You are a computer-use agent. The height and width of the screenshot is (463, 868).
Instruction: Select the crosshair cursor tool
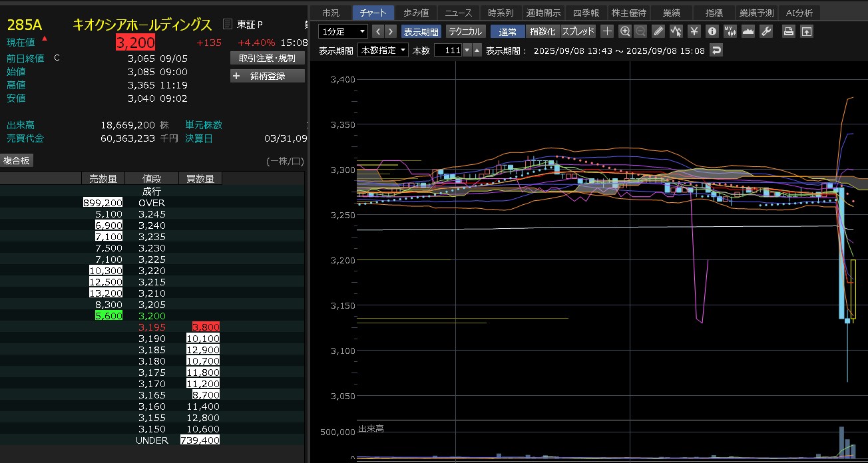tap(607, 31)
